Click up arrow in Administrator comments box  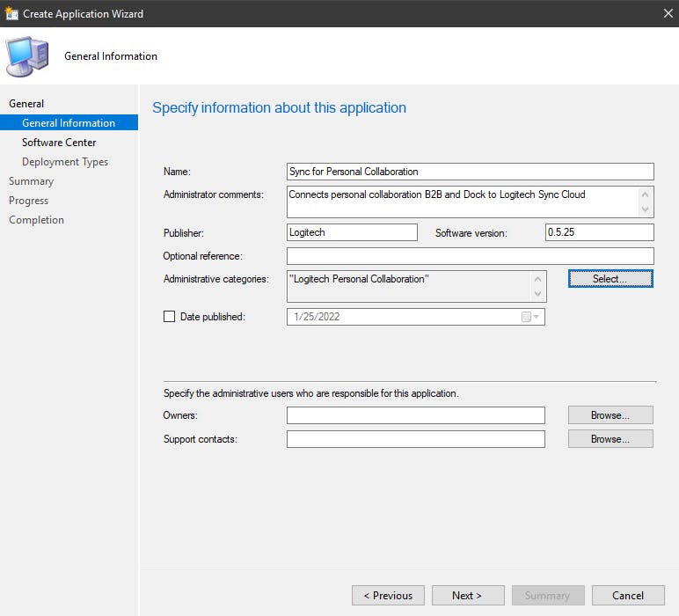(645, 194)
